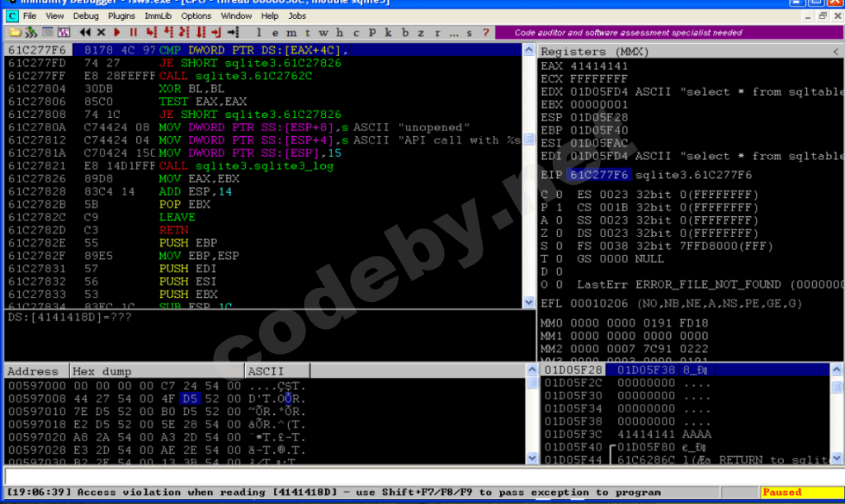Click the Trace over icon
This screenshot has height=504, width=845.
tap(201, 33)
